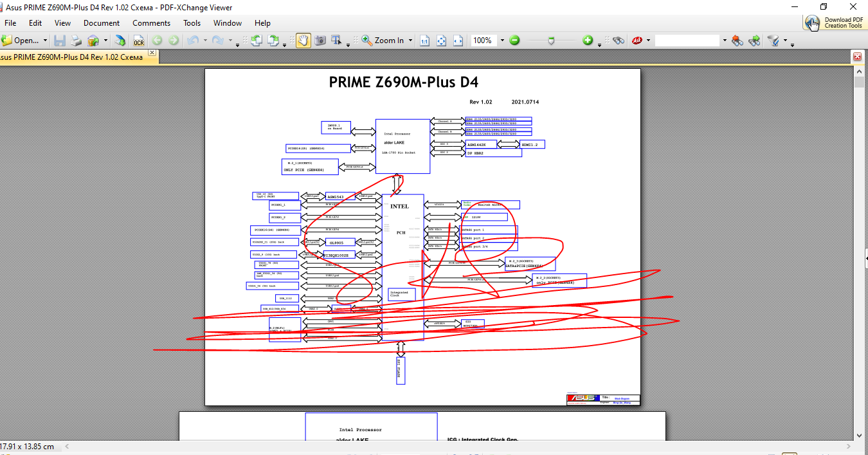Click the vertical scrollbar down arrow
868x455 pixels.
pyautogui.click(x=859, y=437)
